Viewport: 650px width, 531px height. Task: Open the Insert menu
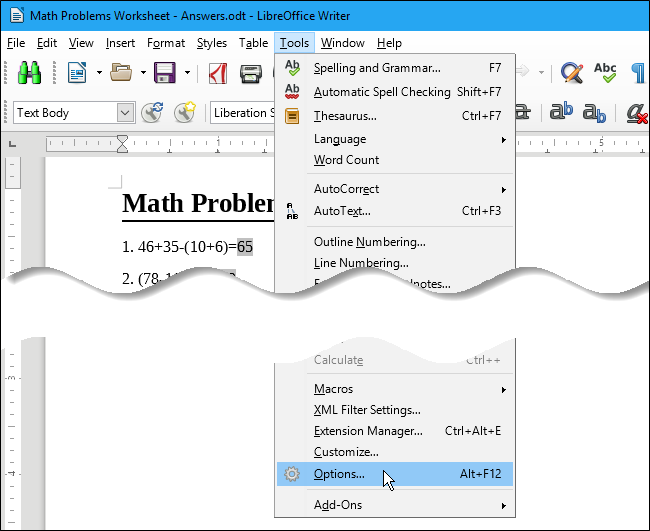click(x=120, y=43)
